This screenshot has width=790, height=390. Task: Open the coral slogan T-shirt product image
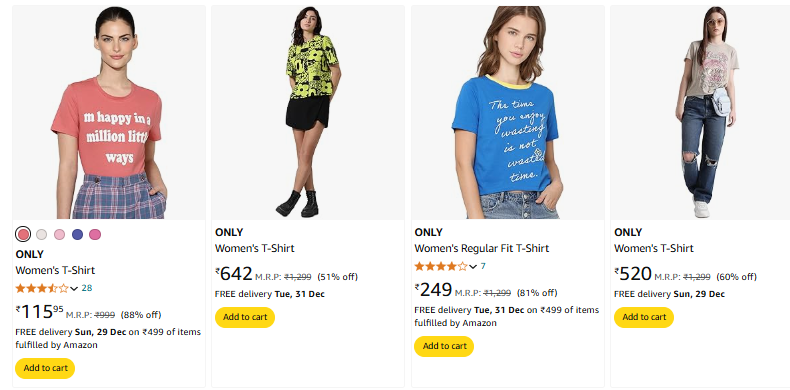109,112
